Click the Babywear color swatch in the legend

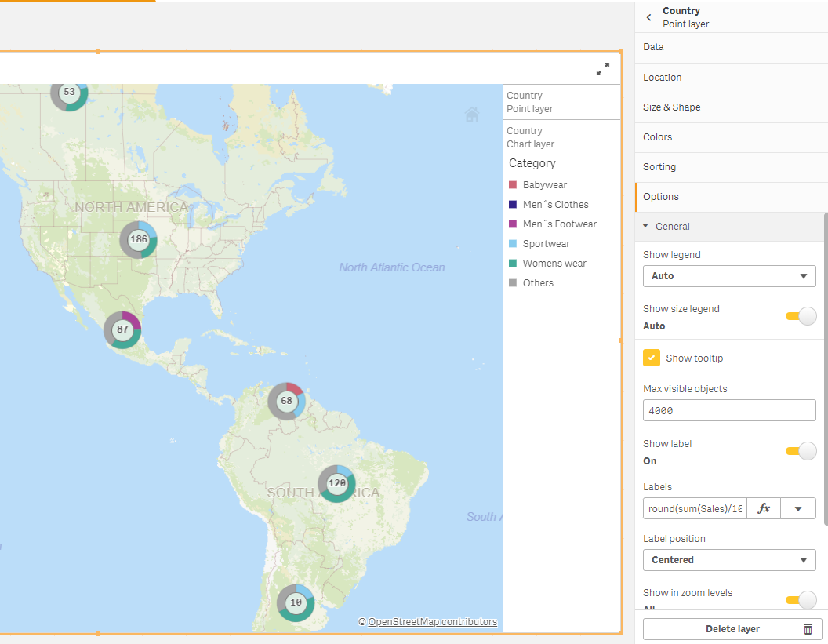coord(511,184)
